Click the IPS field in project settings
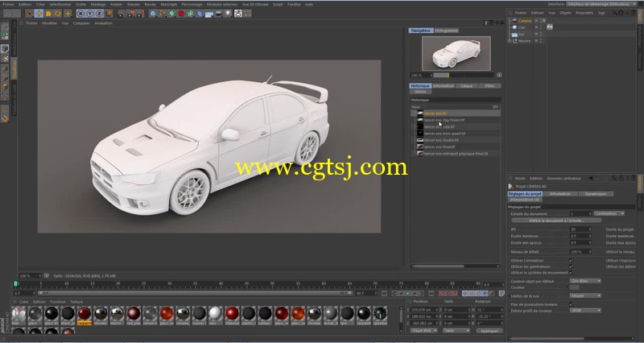Screen dimensions: 644x343 (580, 229)
